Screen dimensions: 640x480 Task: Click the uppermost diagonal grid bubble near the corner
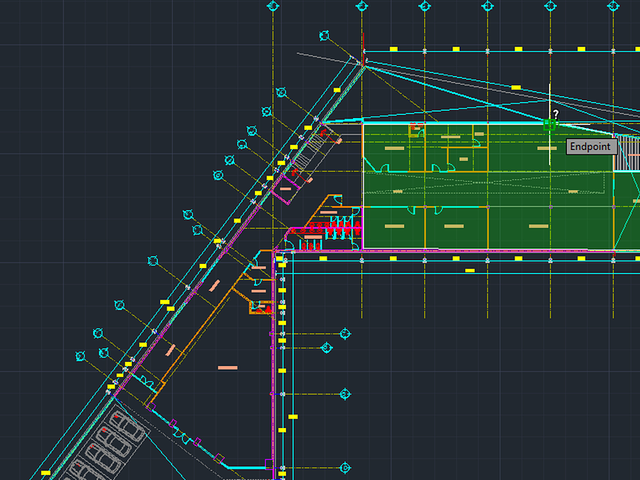pyautogui.click(x=324, y=36)
